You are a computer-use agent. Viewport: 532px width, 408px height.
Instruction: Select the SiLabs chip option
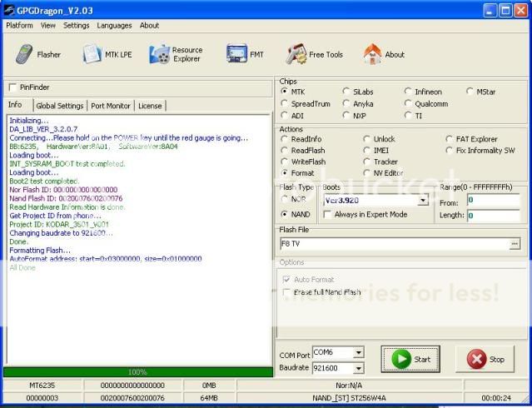pos(346,92)
